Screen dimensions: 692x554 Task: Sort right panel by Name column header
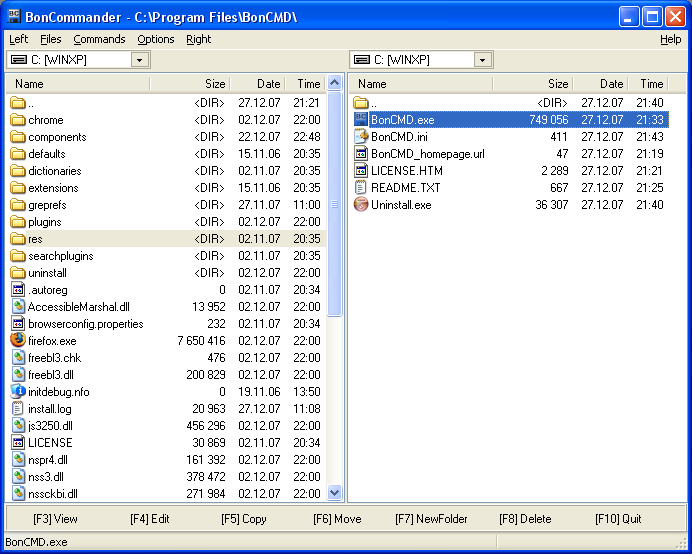pyautogui.click(x=421, y=83)
